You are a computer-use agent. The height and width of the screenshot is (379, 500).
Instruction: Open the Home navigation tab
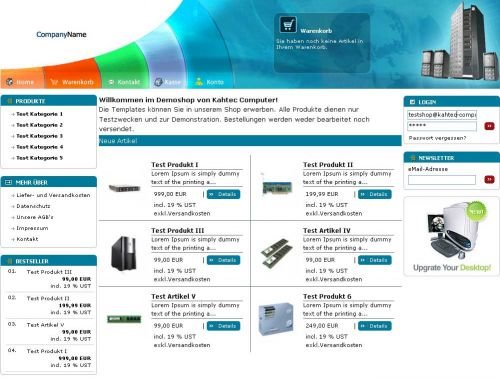[21, 82]
